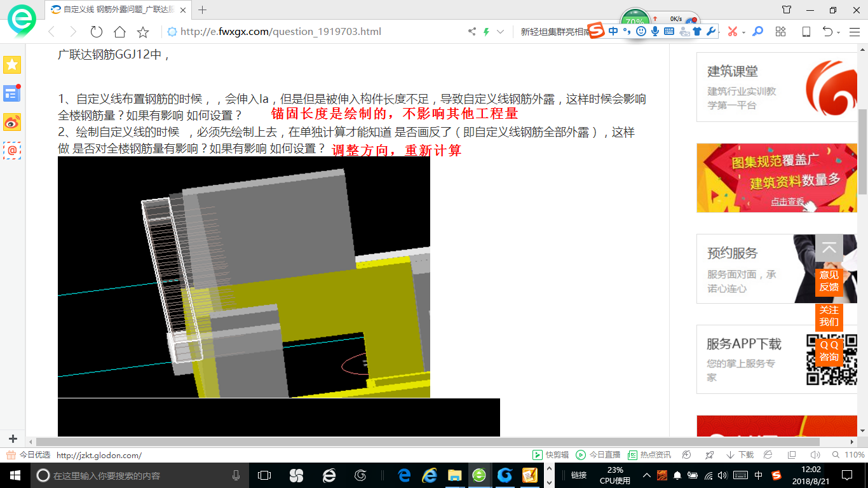This screenshot has width=868, height=488.
Task: Open 今日直播 from status bar
Action: [x=598, y=455]
